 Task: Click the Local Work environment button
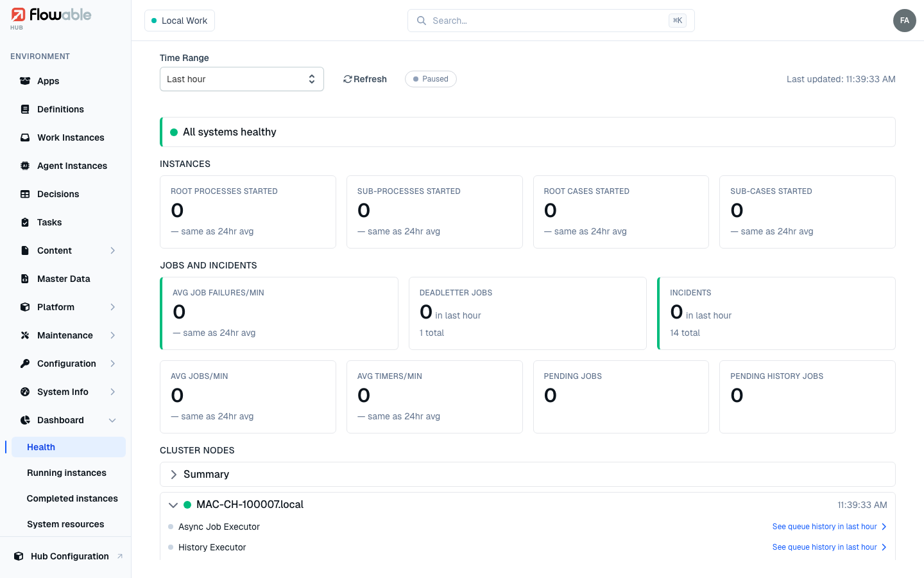[x=180, y=21]
